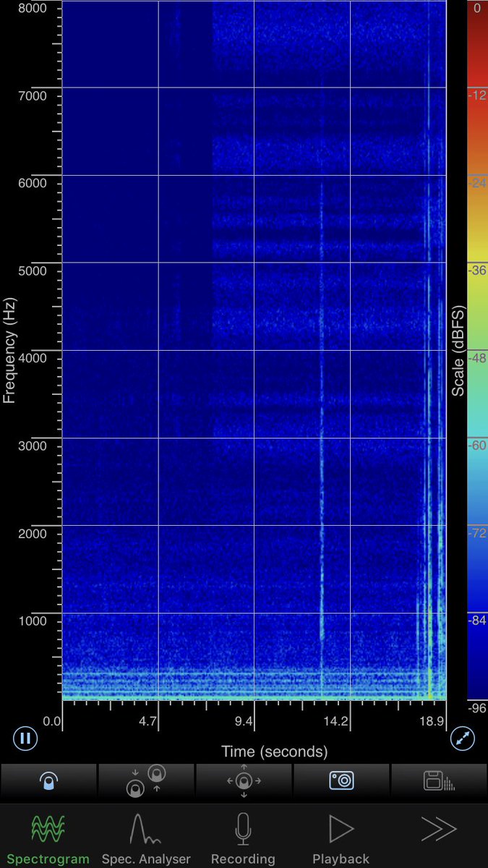Tap the Scale (dBFS) label
This screenshot has width=488, height=868.
[458, 350]
